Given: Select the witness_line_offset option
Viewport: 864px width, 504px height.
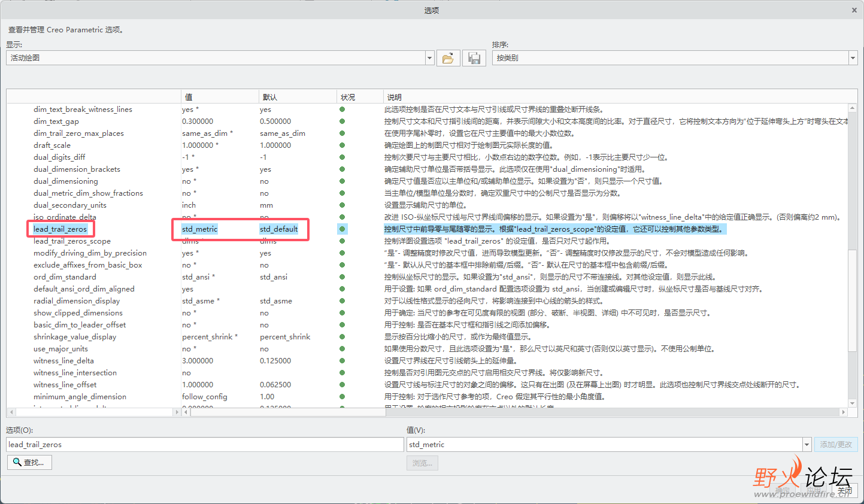Looking at the screenshot, I should [x=65, y=385].
